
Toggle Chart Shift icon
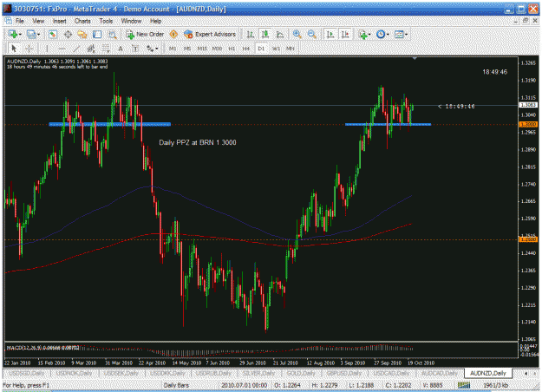[x=345, y=34]
